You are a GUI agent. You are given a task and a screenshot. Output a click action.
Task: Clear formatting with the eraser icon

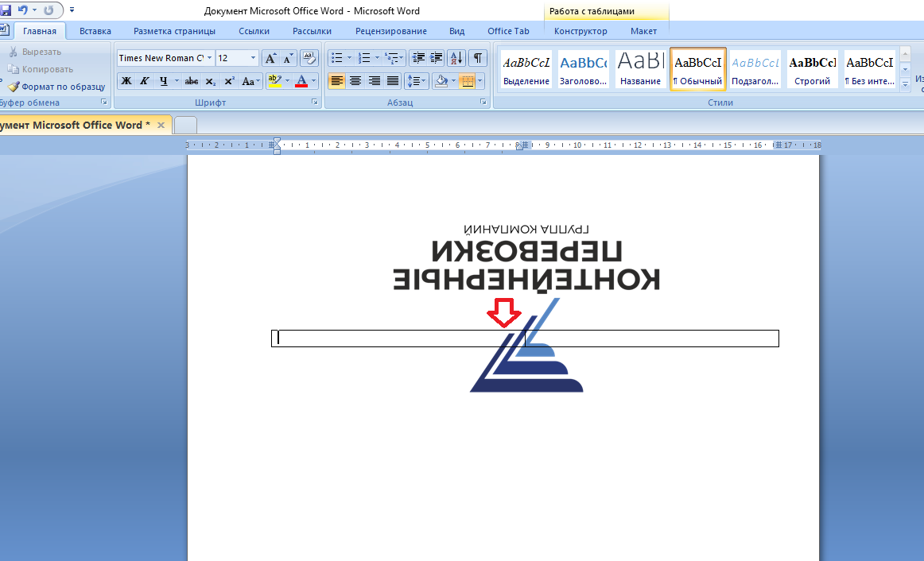pyautogui.click(x=309, y=58)
